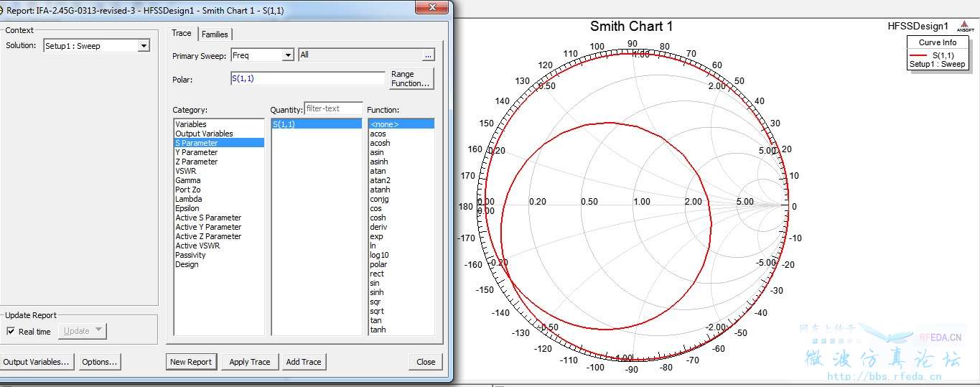Select Design category

pyautogui.click(x=219, y=264)
